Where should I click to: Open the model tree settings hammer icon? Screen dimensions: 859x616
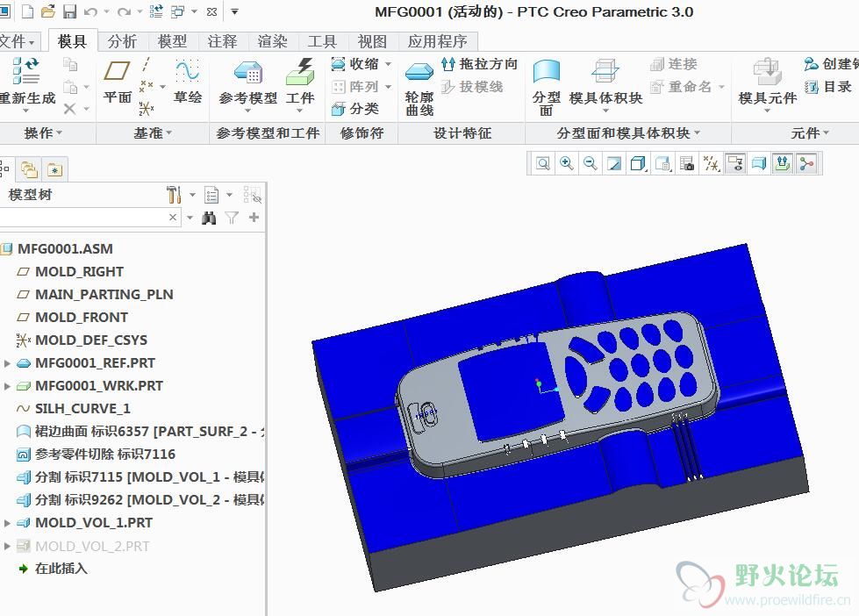[x=174, y=195]
